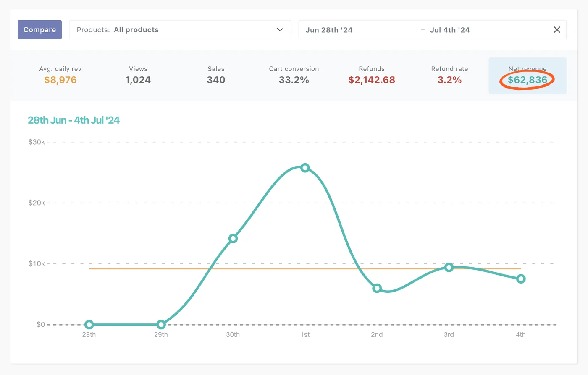Click the 28th data point on chart

pyautogui.click(x=89, y=325)
